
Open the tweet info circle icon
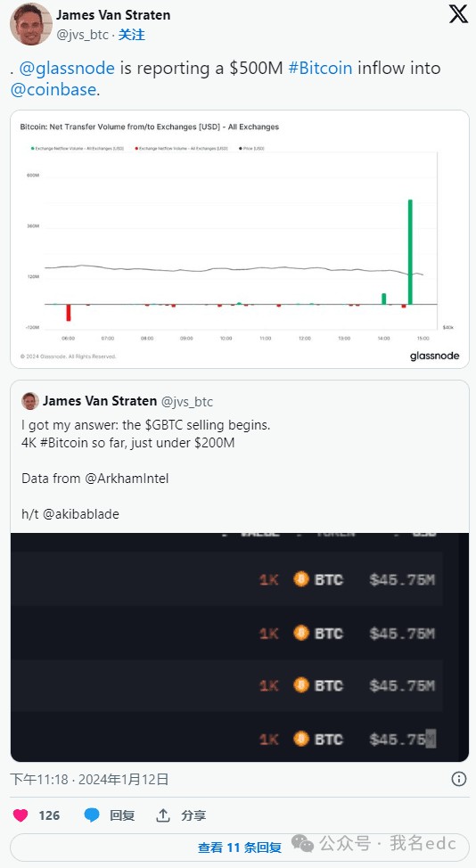458,780
